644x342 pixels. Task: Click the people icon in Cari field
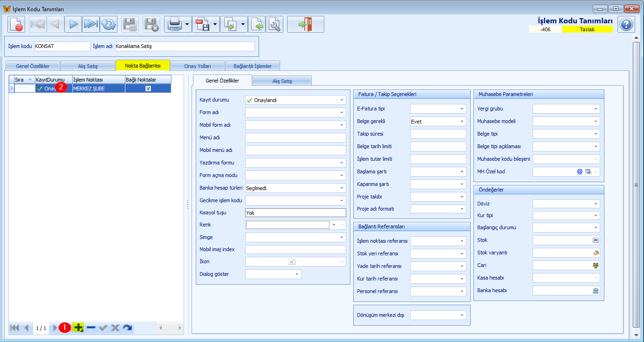(x=595, y=266)
